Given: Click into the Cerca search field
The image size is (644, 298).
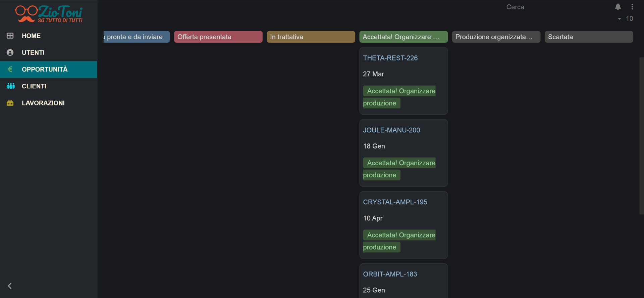Looking at the screenshot, I should click(515, 7).
